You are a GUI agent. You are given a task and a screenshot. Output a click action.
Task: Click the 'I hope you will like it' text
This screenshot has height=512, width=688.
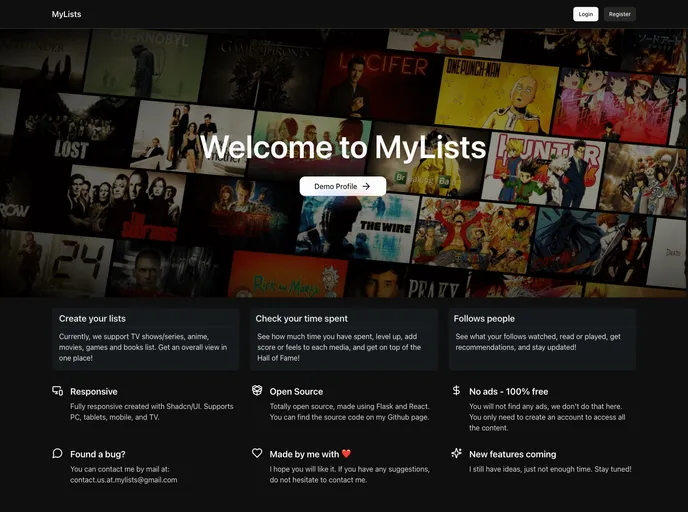[x=349, y=474]
